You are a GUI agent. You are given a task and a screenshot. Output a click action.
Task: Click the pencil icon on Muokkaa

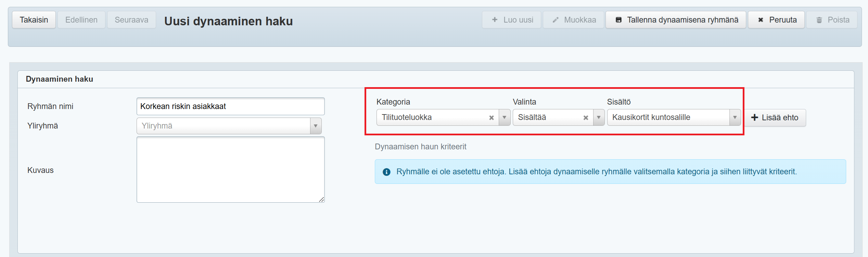[x=556, y=20]
